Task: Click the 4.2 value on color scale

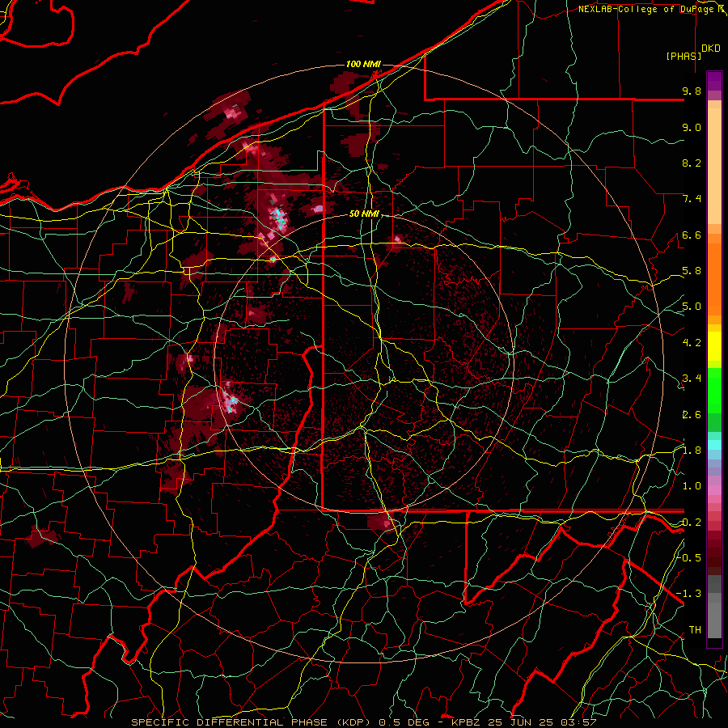Action: [x=692, y=343]
